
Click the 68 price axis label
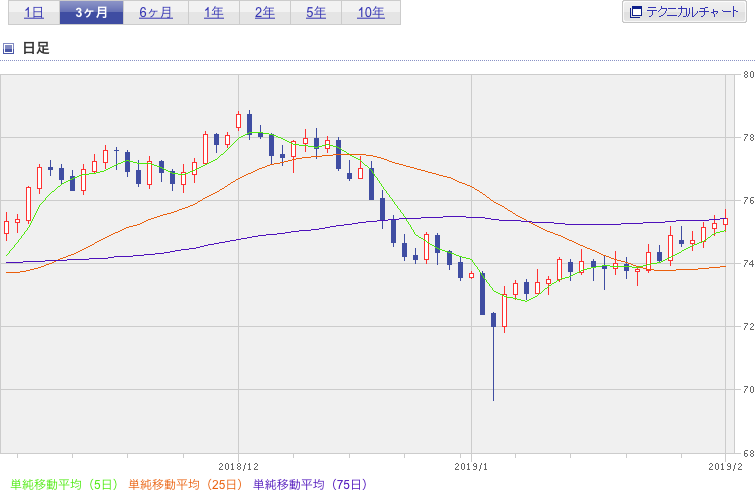click(748, 453)
